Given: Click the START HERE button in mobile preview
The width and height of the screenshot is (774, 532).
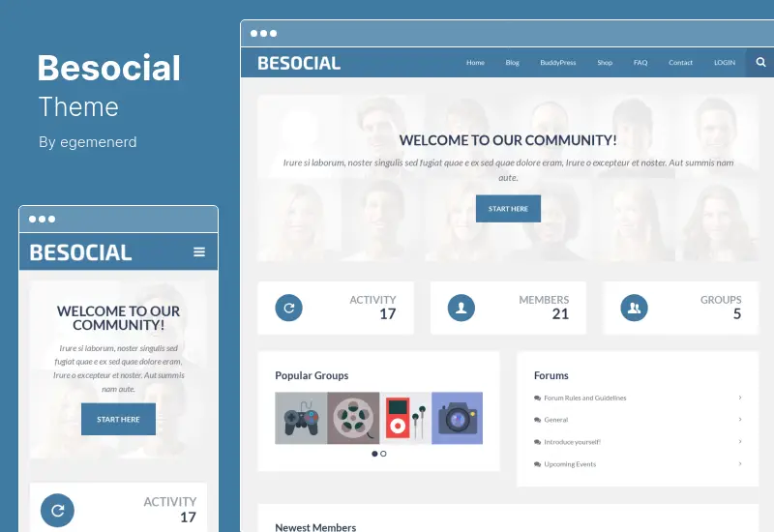Looking at the screenshot, I should click(118, 420).
